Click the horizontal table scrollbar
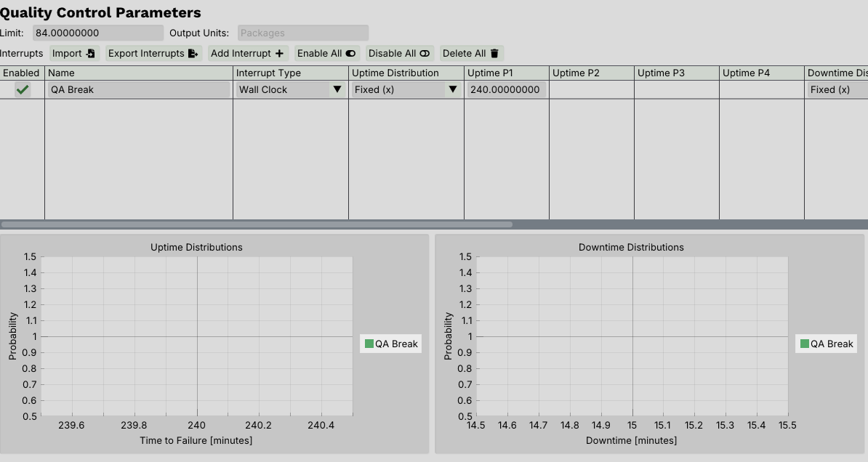This screenshot has height=462, width=868. (256, 224)
